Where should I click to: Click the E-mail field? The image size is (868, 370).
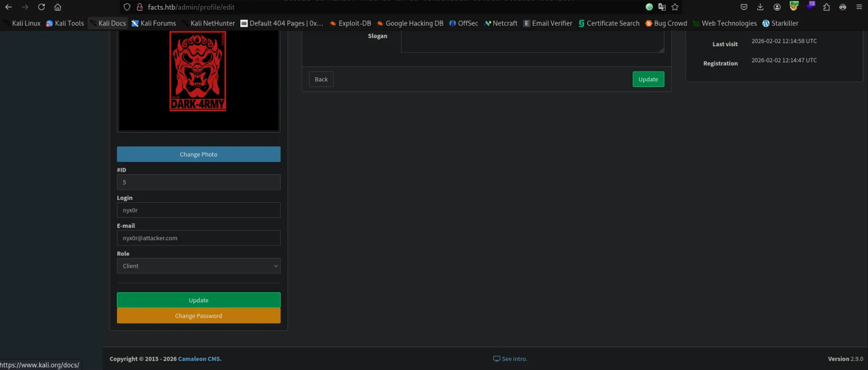click(x=199, y=238)
